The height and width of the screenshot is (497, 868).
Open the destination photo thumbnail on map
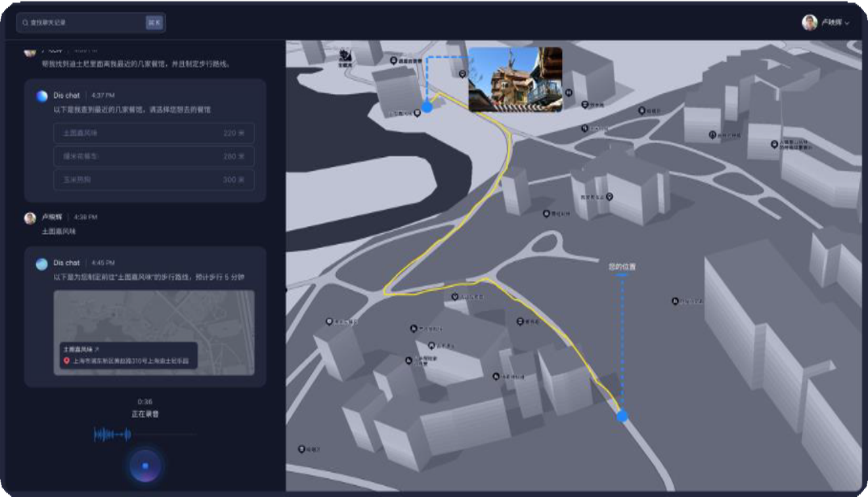(515, 79)
